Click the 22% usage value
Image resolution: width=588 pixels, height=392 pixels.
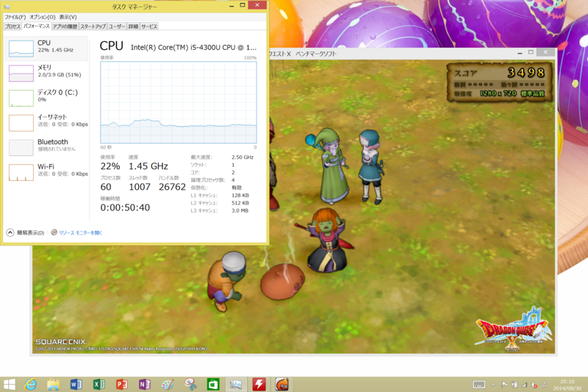point(110,166)
